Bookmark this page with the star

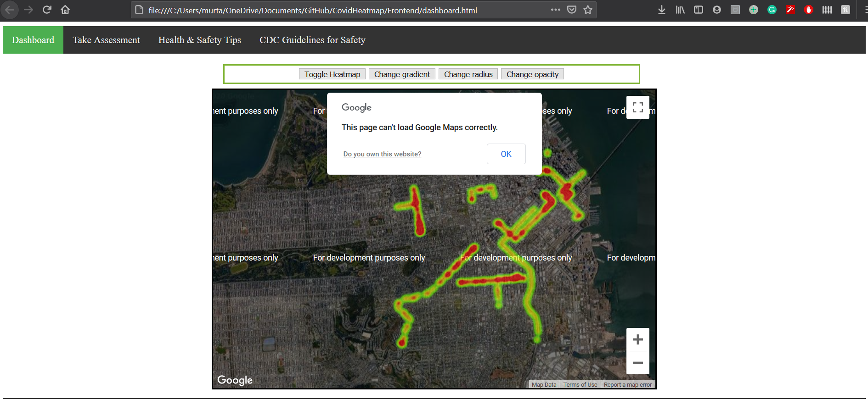click(x=588, y=10)
